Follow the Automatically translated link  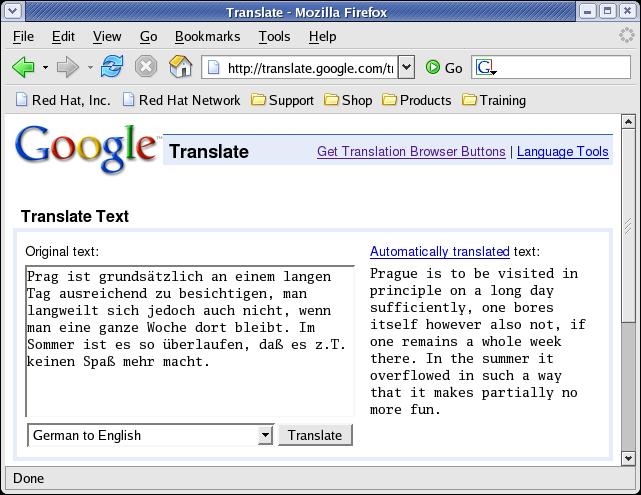(x=439, y=251)
